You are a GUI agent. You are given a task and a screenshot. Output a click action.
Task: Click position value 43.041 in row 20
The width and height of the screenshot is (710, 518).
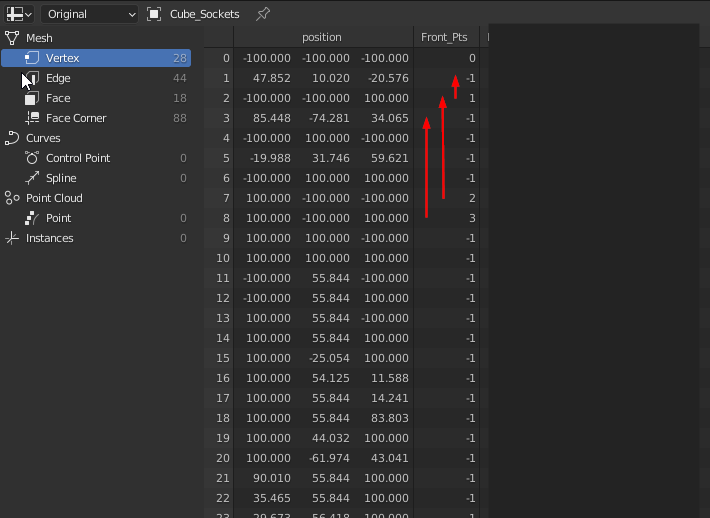(x=390, y=458)
